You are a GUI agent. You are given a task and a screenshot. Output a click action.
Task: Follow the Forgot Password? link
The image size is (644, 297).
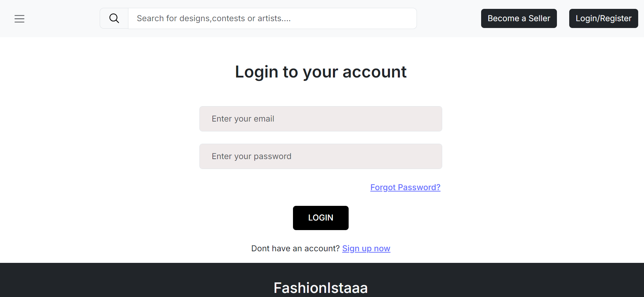(x=405, y=187)
